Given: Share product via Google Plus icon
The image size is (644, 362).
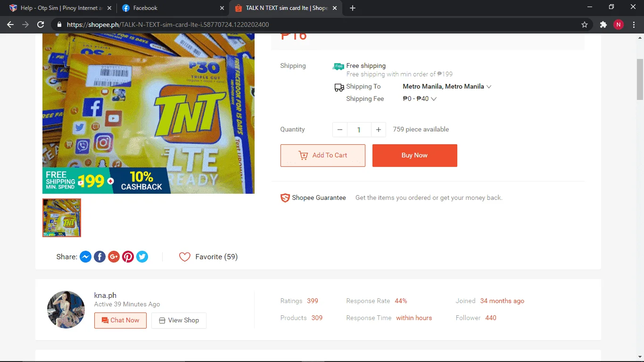Looking at the screenshot, I should [114, 257].
